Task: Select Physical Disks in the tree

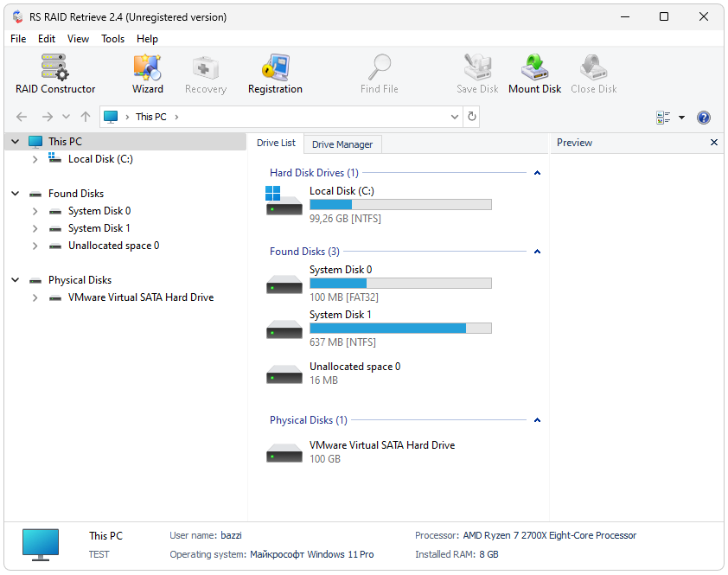Action: tap(80, 279)
